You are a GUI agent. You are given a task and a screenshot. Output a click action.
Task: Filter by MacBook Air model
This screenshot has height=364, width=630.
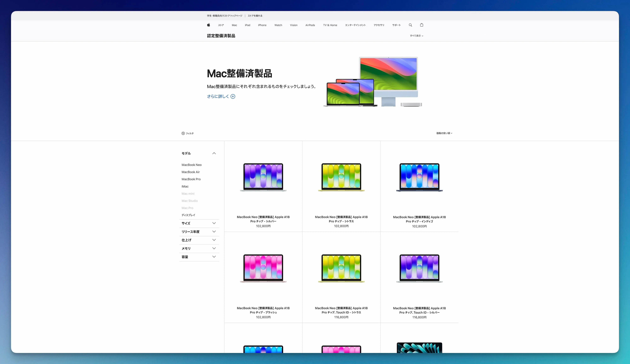tap(191, 172)
